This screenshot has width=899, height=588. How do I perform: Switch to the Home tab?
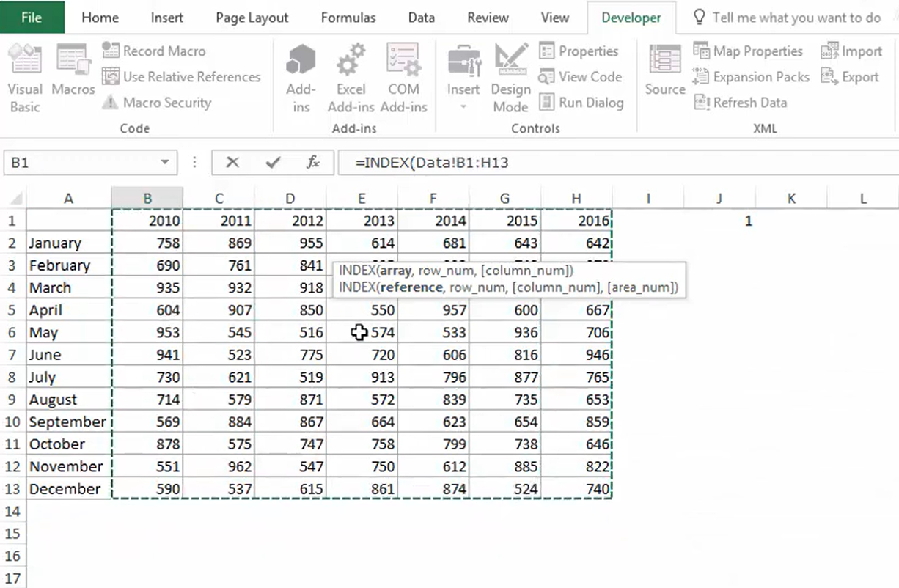(100, 18)
